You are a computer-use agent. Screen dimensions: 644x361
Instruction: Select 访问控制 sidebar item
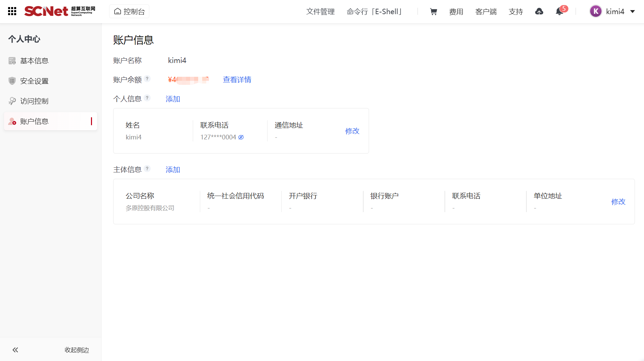(x=34, y=101)
